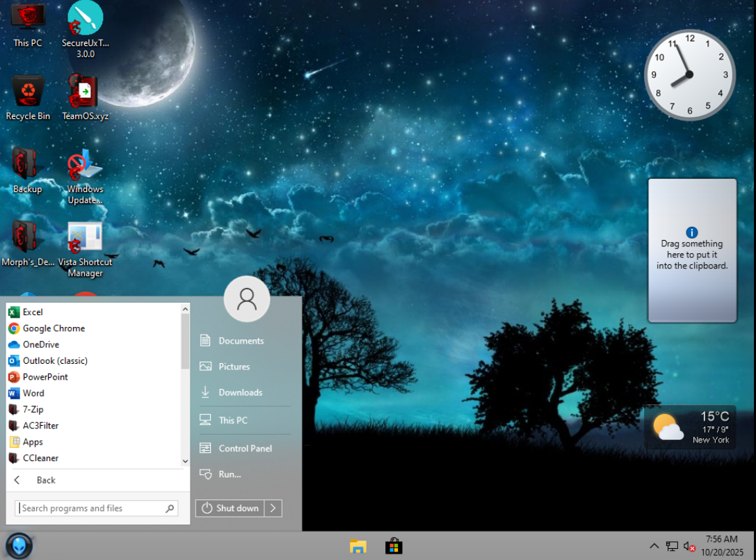The width and height of the screenshot is (756, 560).
Task: Go Back to the main start menu
Action: (98, 481)
